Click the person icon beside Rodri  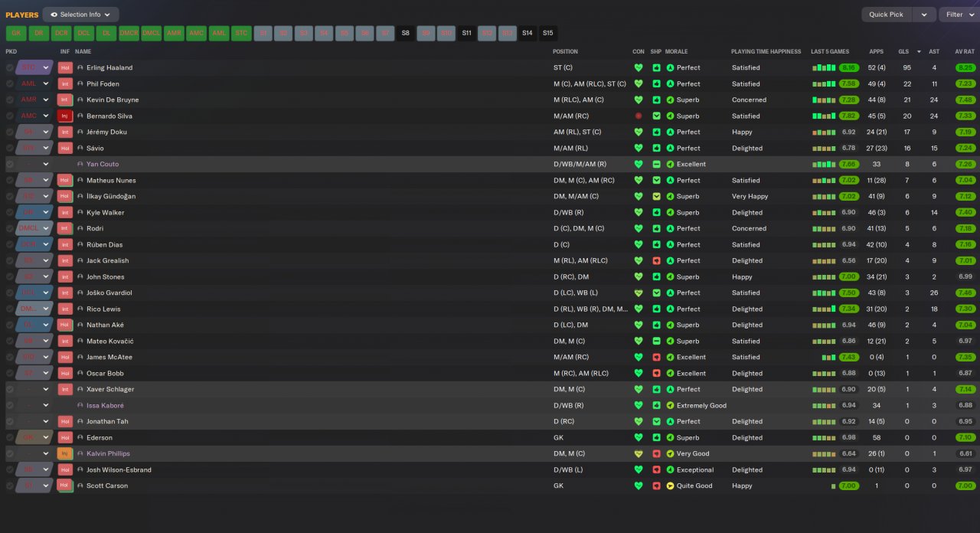(80, 228)
